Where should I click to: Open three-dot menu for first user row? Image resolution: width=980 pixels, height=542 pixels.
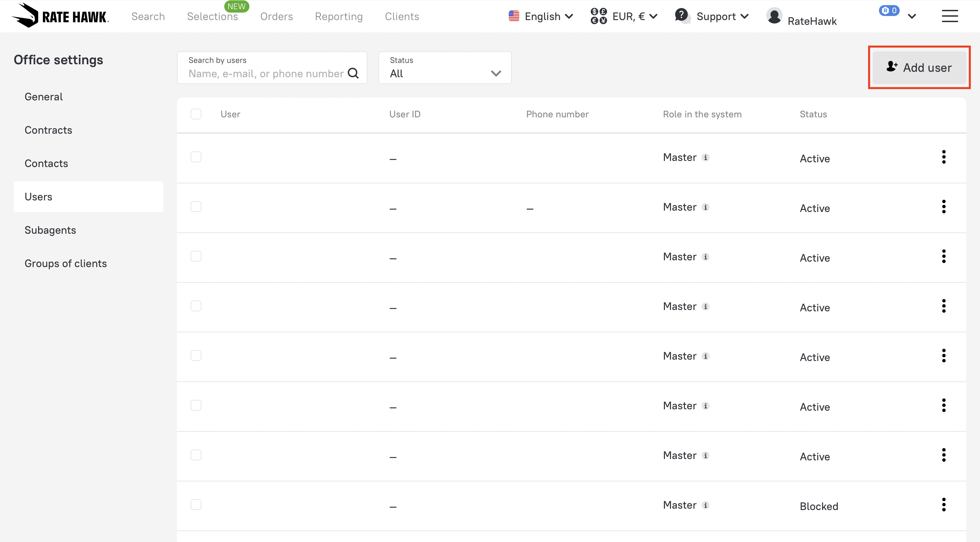click(x=944, y=157)
